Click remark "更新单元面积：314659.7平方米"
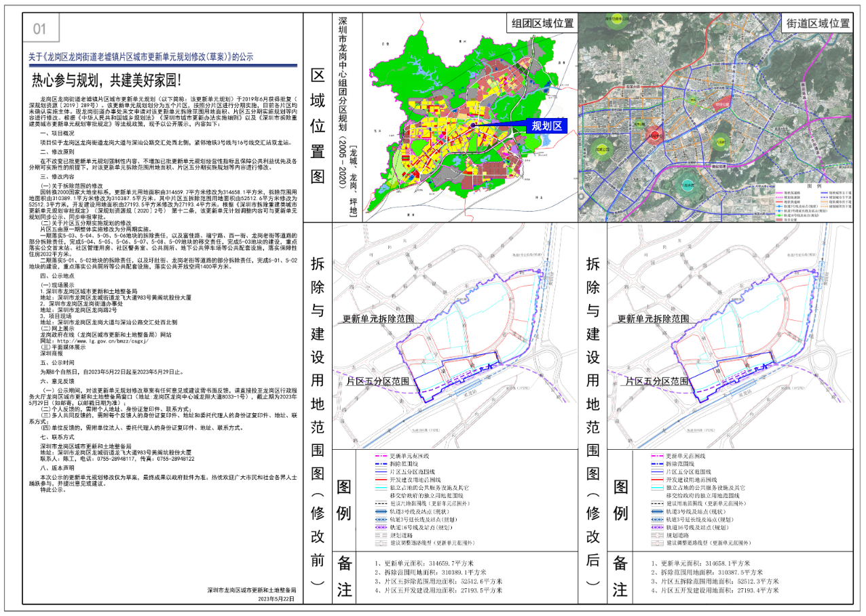 tap(428, 563)
